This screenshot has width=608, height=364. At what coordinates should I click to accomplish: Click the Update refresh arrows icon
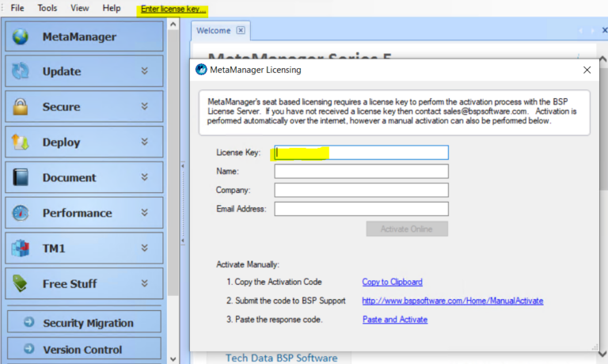click(x=20, y=71)
